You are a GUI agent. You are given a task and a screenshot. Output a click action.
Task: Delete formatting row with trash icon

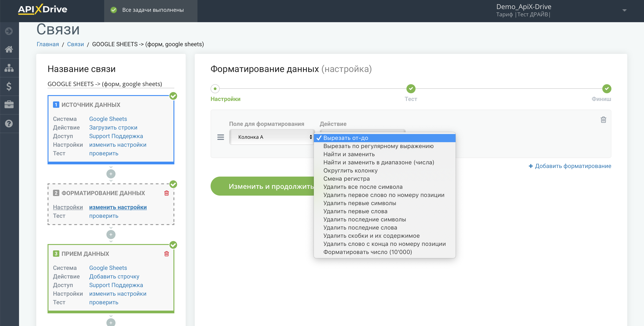point(603,120)
